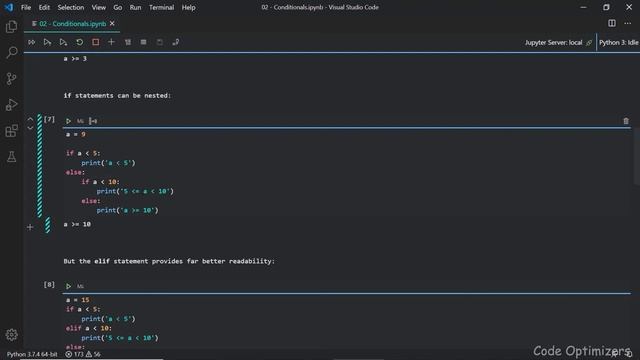Image resolution: width=640 pixels, height=360 pixels.
Task: Export notebook using toolbar convert icon
Action: [176, 42]
